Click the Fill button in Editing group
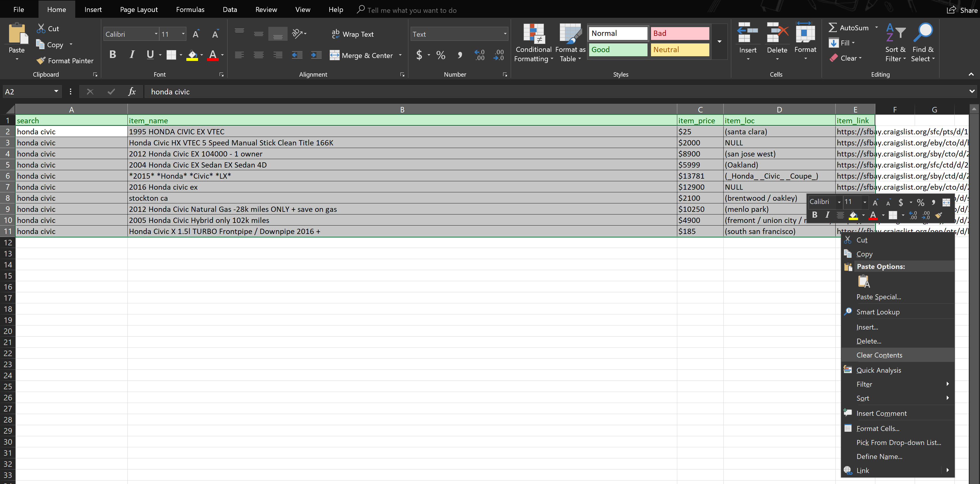 tap(841, 43)
